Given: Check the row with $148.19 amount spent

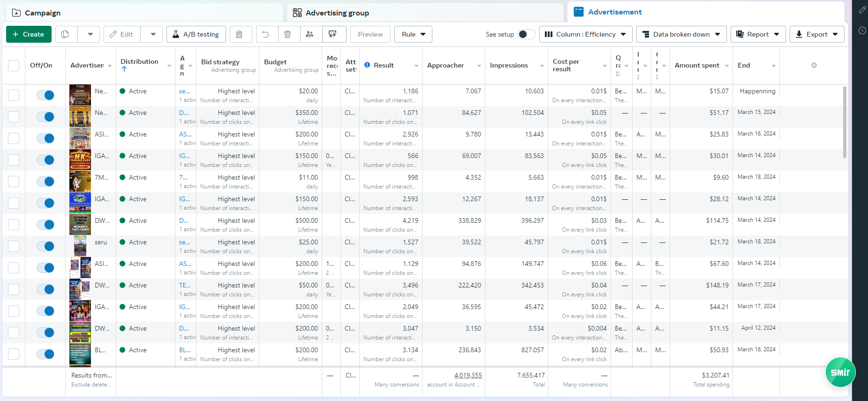Looking at the screenshot, I should click(x=14, y=289).
